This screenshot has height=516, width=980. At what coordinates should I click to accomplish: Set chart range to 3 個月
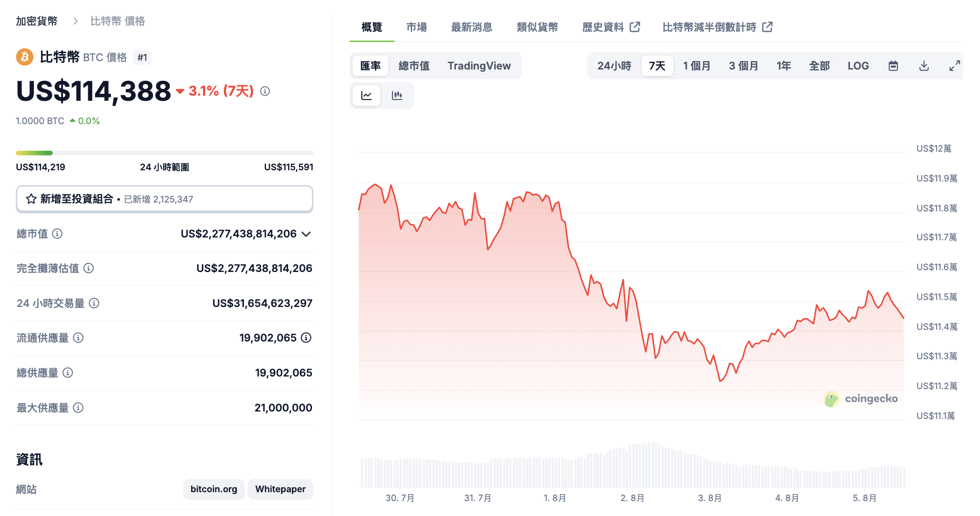click(744, 66)
